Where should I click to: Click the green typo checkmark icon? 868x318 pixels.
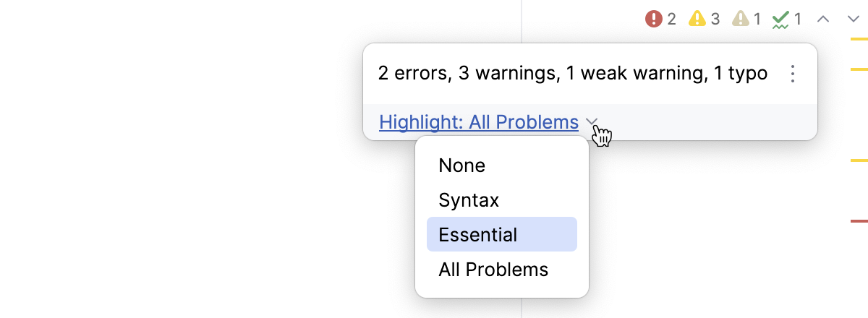tap(780, 19)
